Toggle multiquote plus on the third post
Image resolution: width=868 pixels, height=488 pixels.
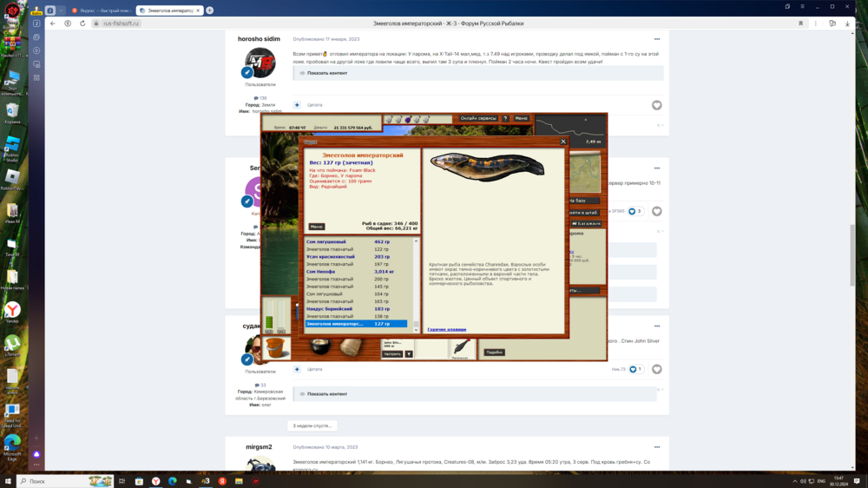click(297, 369)
